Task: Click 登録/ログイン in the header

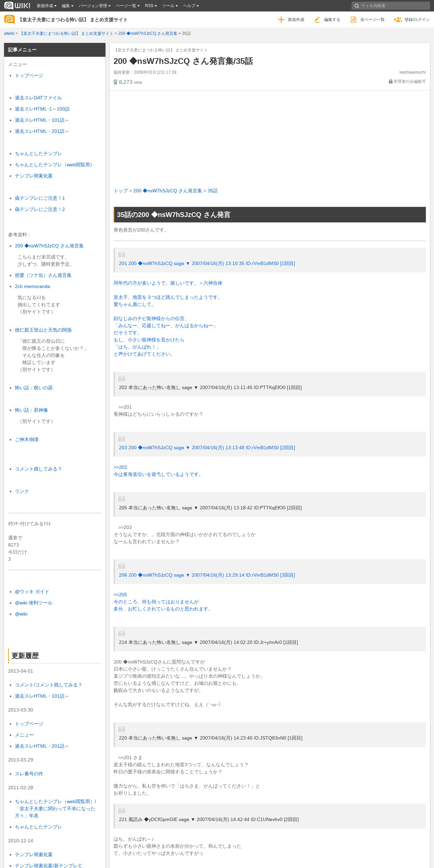Action: pos(412,20)
